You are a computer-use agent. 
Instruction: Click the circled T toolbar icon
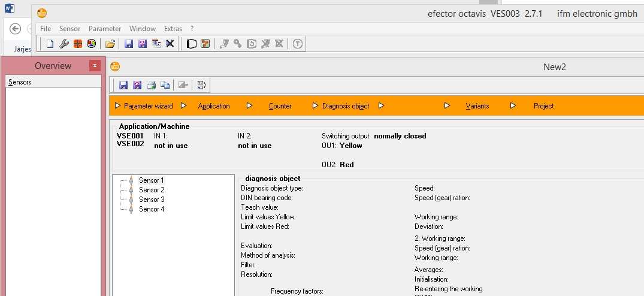click(298, 44)
